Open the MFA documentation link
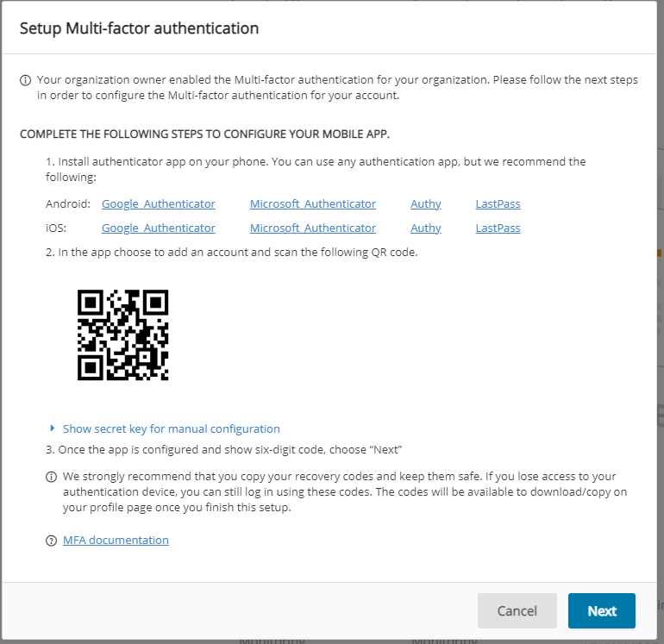 pyautogui.click(x=116, y=541)
